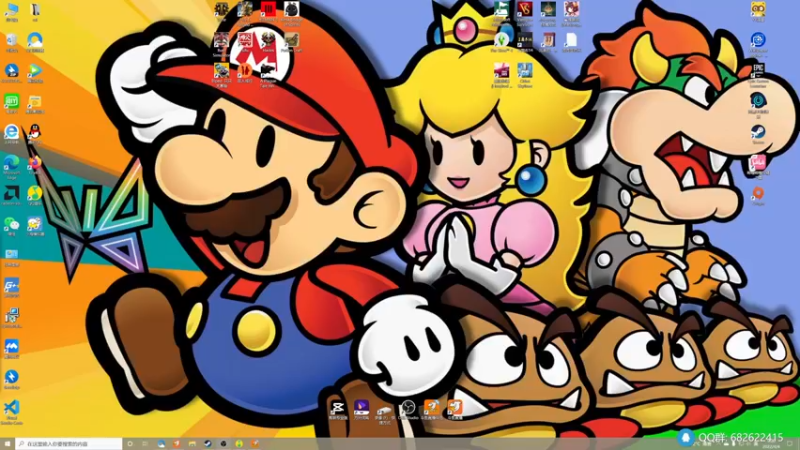Image resolution: width=800 pixels, height=450 pixels.
Task: Open the Steam desktop shortcut
Action: tap(758, 132)
